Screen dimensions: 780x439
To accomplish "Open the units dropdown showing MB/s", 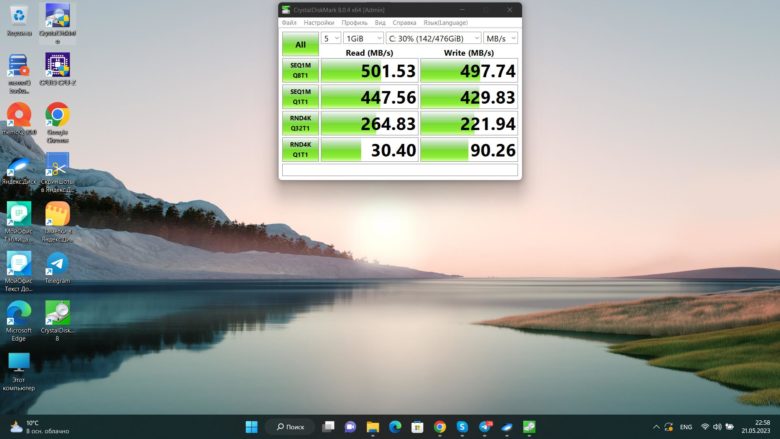I will [x=500, y=38].
